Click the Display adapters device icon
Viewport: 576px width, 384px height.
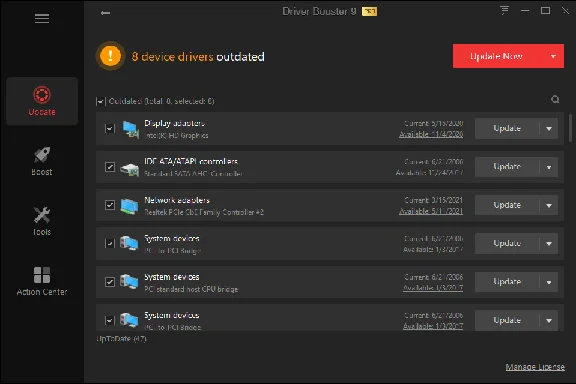pyautogui.click(x=130, y=129)
